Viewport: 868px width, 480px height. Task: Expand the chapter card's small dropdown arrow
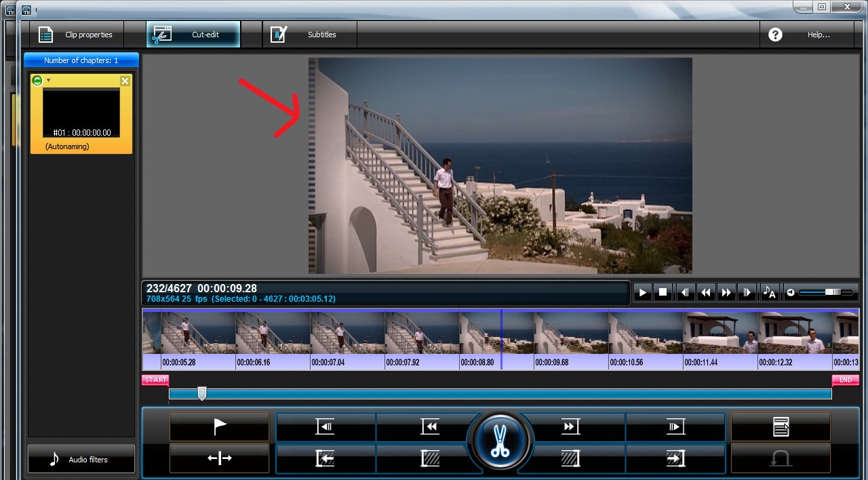(48, 81)
